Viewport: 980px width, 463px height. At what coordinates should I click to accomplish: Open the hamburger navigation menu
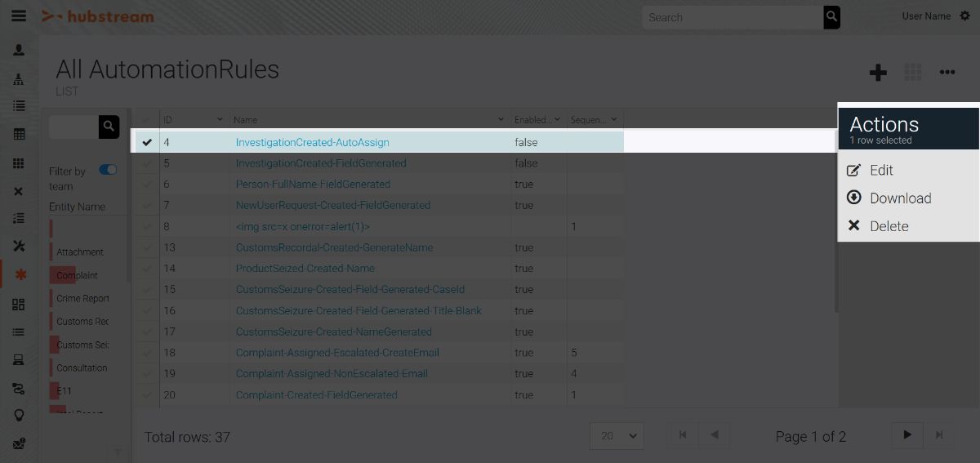click(18, 16)
